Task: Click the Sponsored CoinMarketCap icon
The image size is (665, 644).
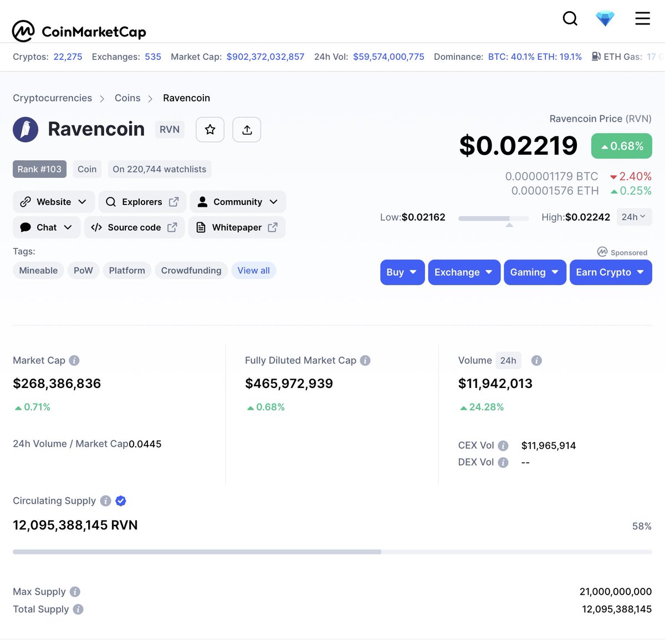Action: 602,252
